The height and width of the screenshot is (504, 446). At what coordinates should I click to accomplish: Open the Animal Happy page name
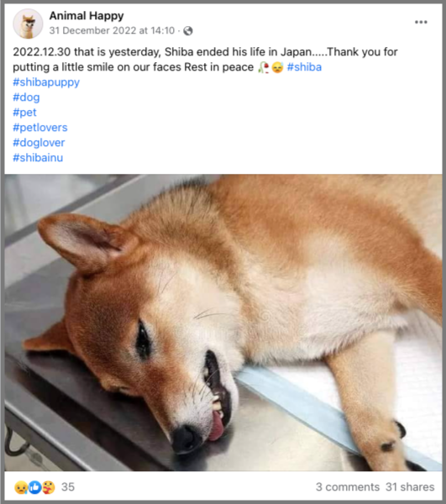[87, 15]
